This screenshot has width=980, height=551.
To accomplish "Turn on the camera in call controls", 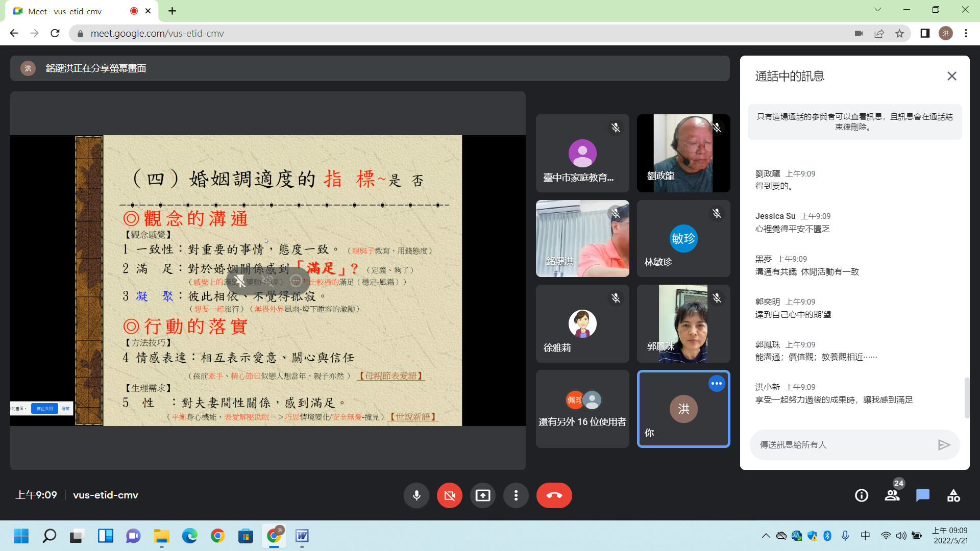I will 450,495.
